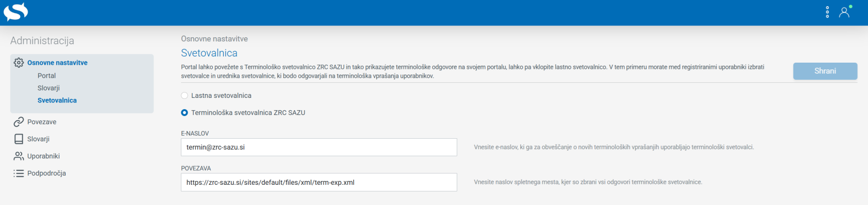
Task: Click the users icon next to Uporabniki
Action: pos(19,156)
